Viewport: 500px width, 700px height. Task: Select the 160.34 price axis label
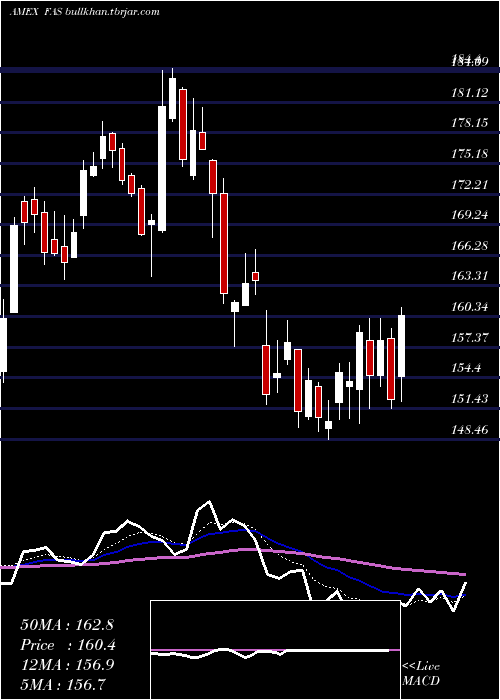(x=470, y=307)
